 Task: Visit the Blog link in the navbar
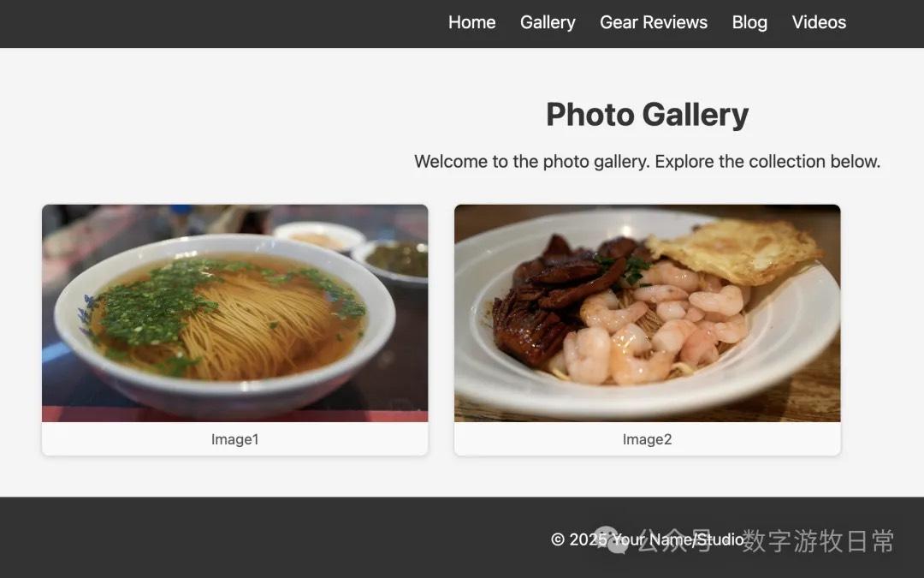(749, 22)
